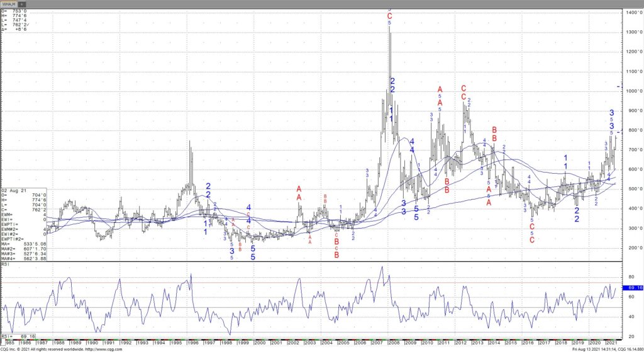Screen dimensions: 644x352
Task: Click the 1400'0 price axis label
Action: coord(633,13)
